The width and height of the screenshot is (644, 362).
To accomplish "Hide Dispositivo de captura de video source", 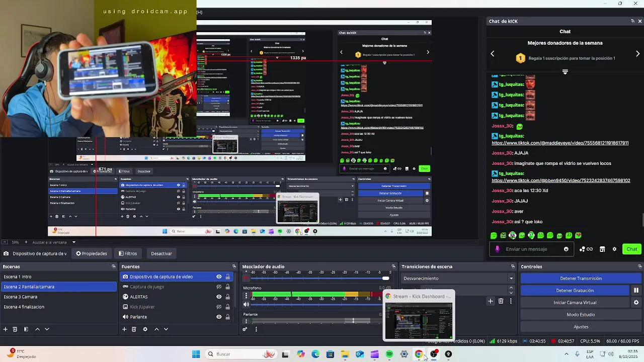I will tap(219, 277).
